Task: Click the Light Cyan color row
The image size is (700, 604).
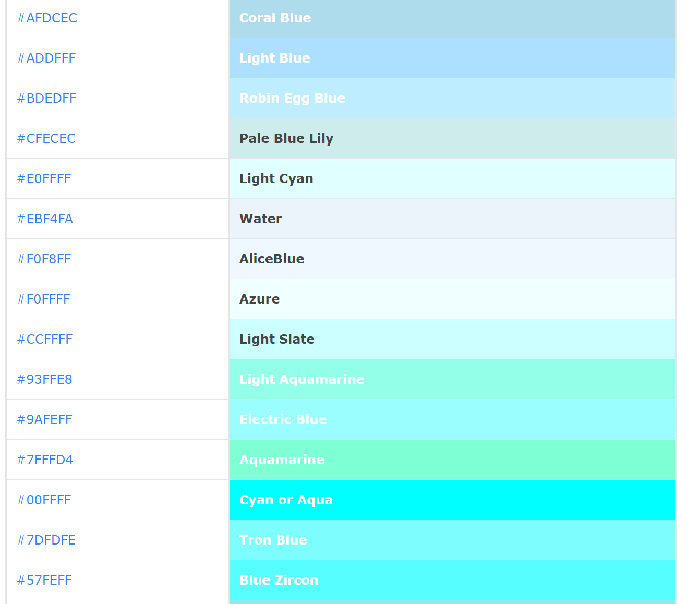Action: click(x=452, y=179)
